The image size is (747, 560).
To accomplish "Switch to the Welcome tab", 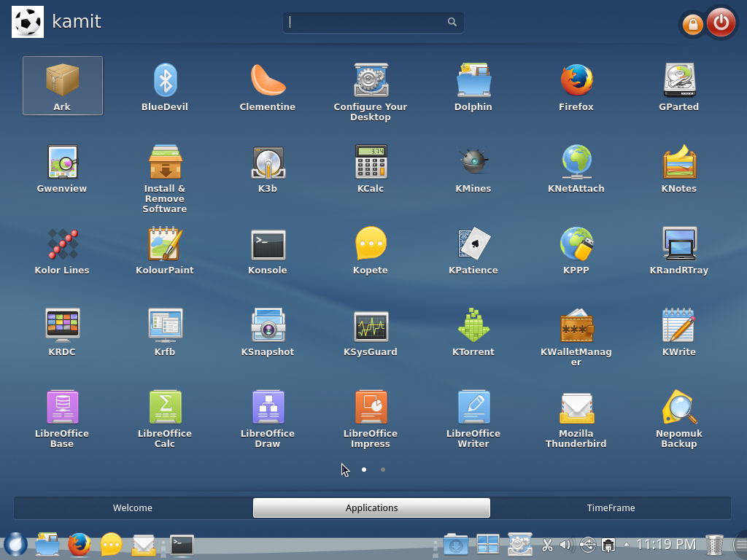I will pos(132,507).
